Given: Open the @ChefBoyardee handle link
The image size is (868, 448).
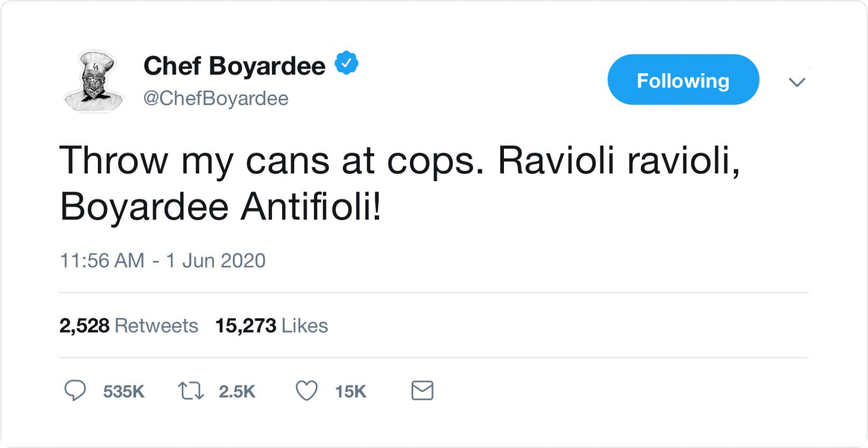Looking at the screenshot, I should pyautogui.click(x=216, y=98).
